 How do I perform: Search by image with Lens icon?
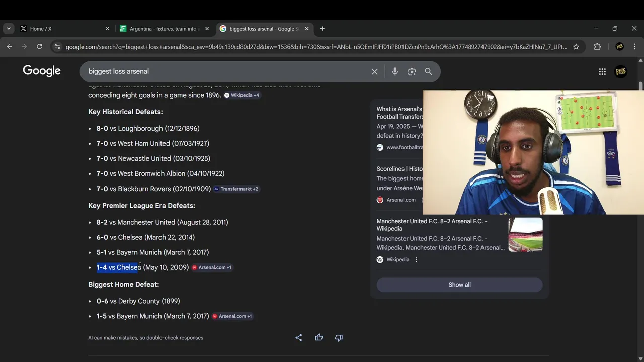tap(412, 72)
